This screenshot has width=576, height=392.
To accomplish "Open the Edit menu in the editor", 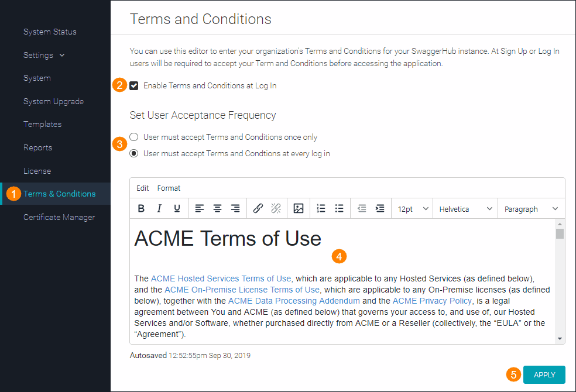I will 142,188.
